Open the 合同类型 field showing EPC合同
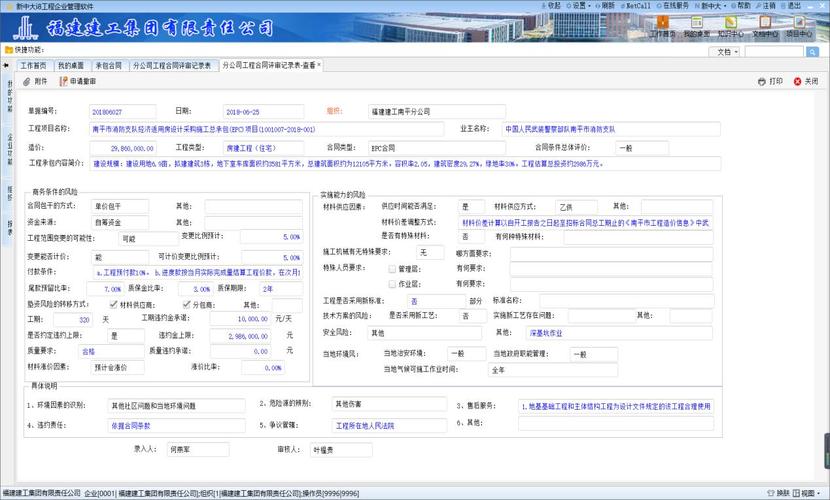830x500 pixels. coord(437,148)
